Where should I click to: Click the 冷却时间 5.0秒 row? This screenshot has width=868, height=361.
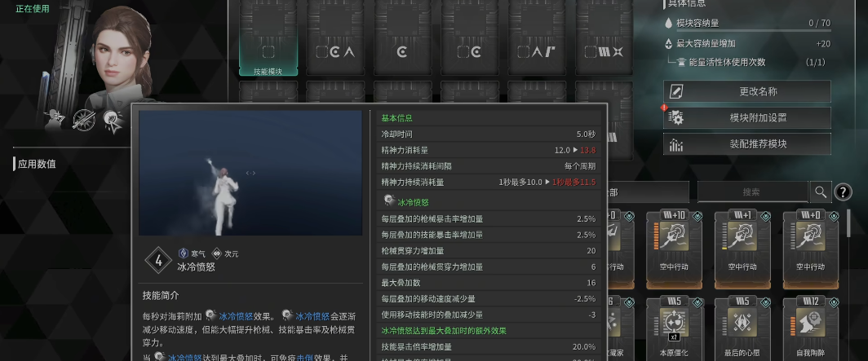489,134
